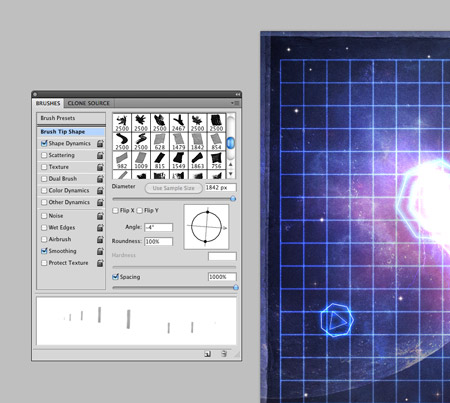Select the brush tip sized 2467
The height and width of the screenshot is (403, 450).
coord(179,123)
